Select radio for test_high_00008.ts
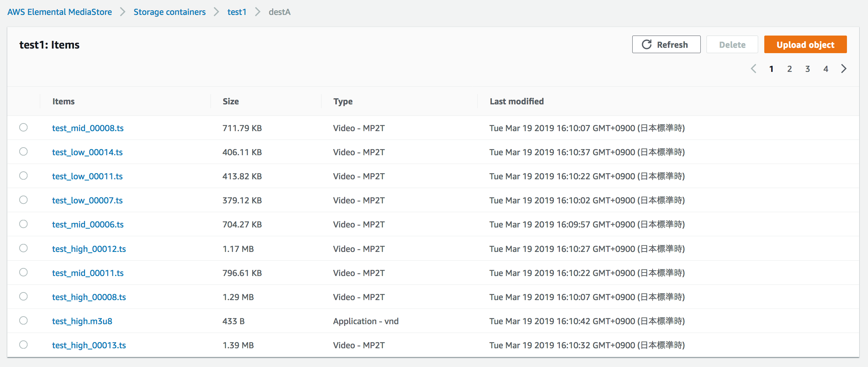 click(x=23, y=296)
